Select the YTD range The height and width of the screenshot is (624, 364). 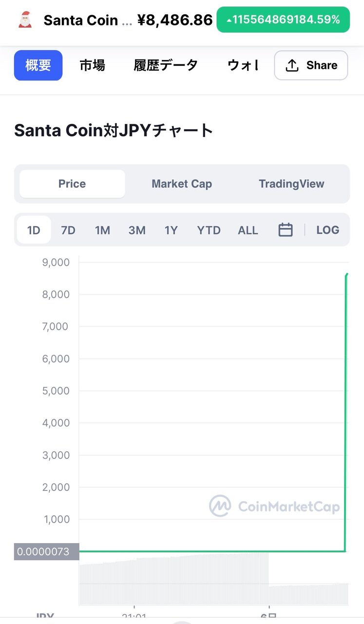click(x=209, y=230)
